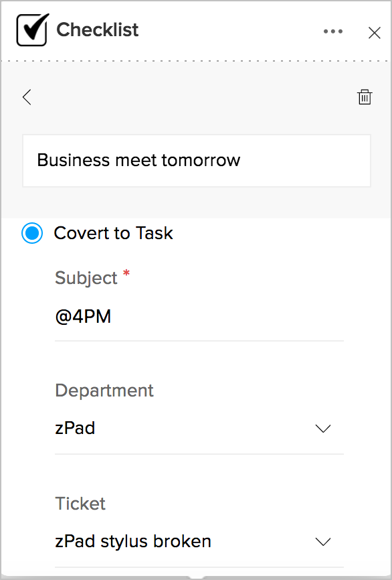
Task: Click the Checklist checkmark logo icon
Action: point(33,29)
